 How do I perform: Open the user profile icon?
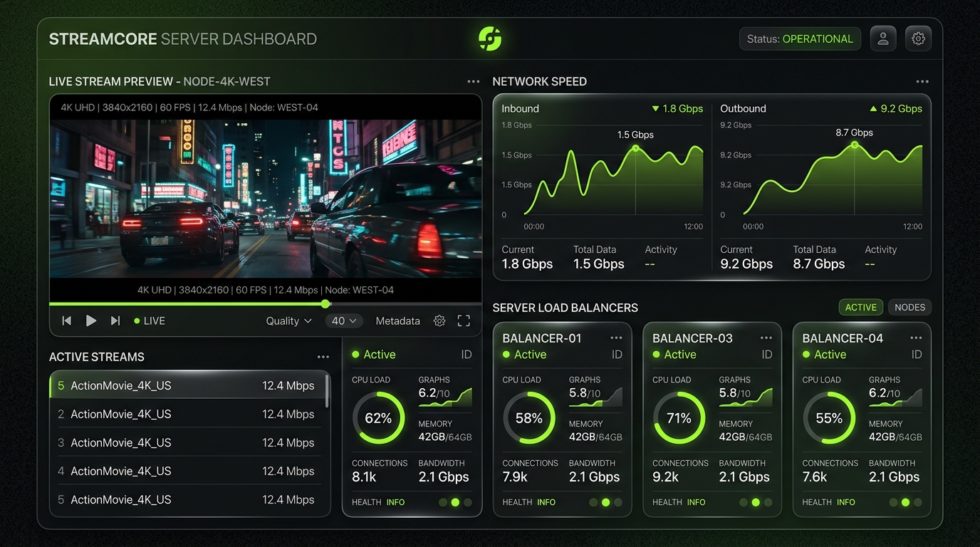883,38
